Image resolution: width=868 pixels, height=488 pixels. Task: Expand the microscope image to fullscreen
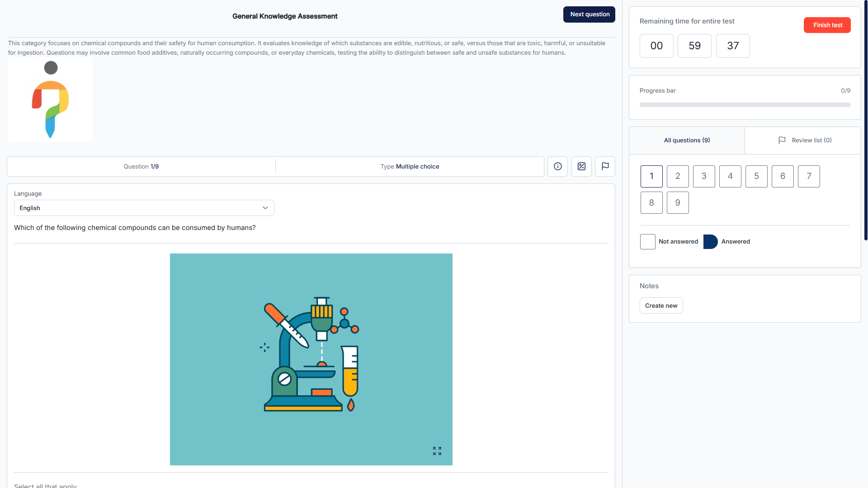[437, 451]
